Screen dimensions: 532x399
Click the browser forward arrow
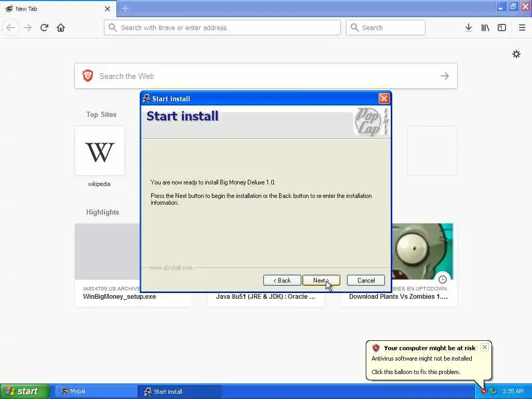(x=28, y=28)
